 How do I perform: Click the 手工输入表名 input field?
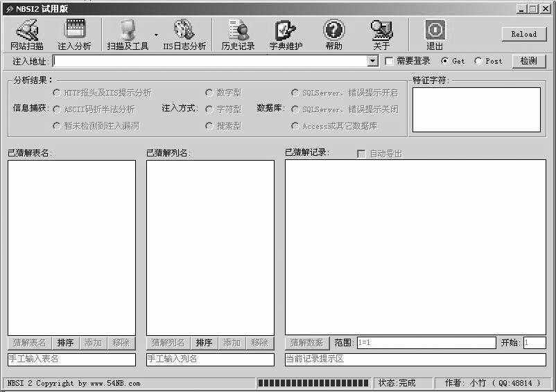pos(71,359)
